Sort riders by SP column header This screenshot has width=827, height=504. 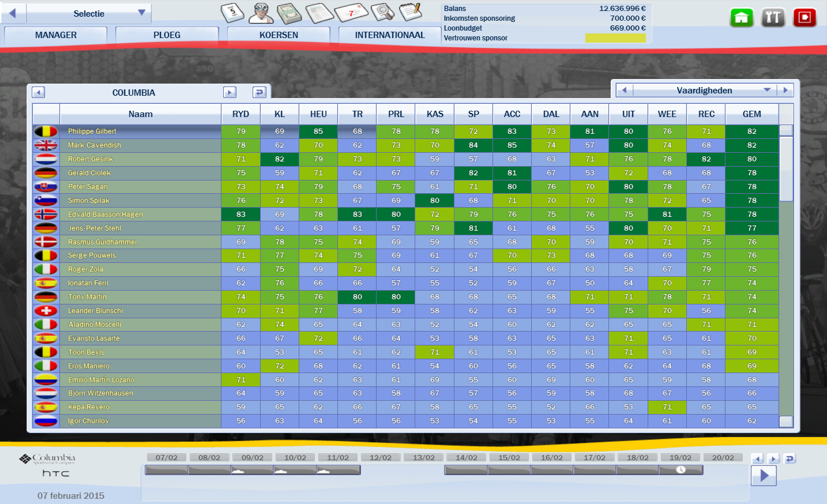tap(473, 114)
